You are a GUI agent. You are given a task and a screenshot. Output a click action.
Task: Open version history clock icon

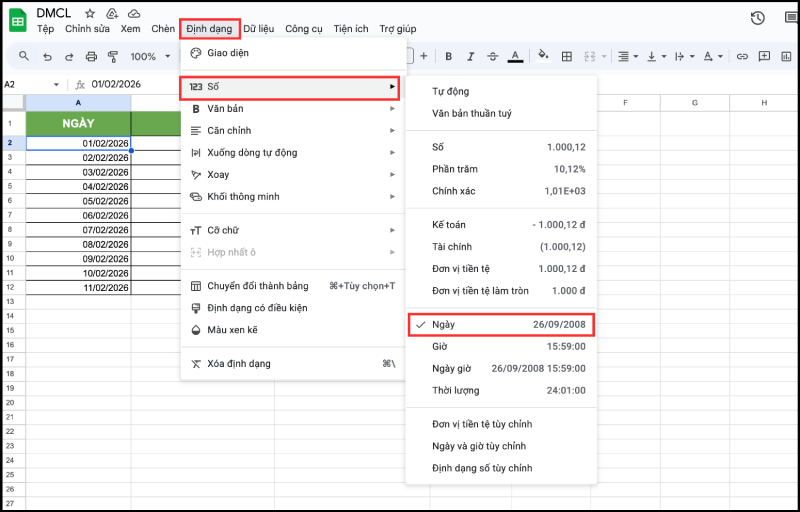tap(758, 18)
